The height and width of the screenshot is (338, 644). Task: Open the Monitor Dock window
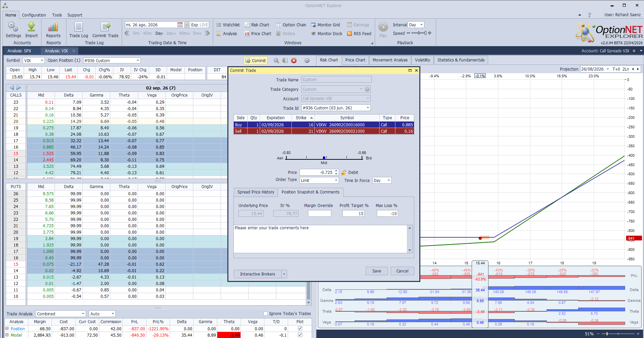coord(327,33)
